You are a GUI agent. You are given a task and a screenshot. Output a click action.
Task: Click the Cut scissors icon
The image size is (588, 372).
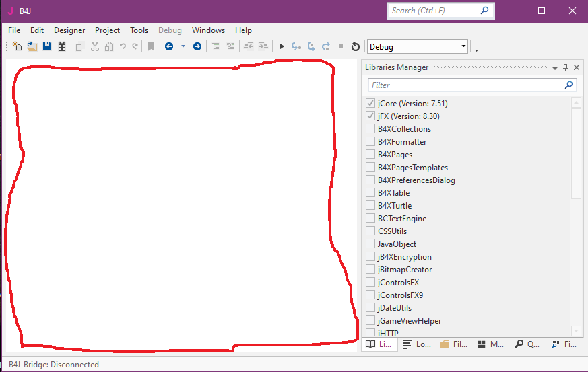pyautogui.click(x=95, y=46)
